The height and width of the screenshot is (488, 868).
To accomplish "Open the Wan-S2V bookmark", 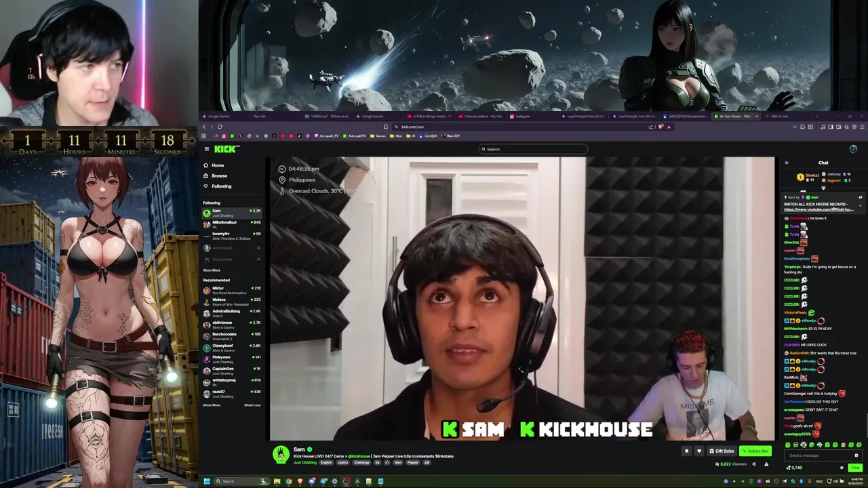I will [451, 136].
